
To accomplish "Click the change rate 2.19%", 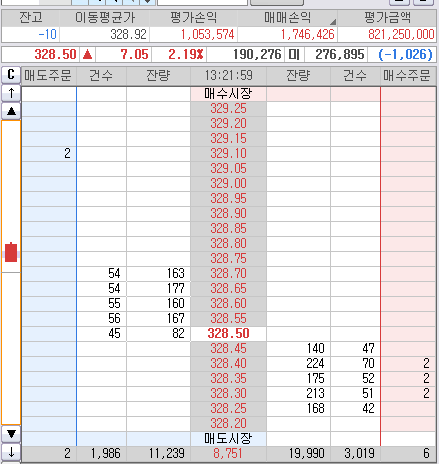I will [186, 54].
